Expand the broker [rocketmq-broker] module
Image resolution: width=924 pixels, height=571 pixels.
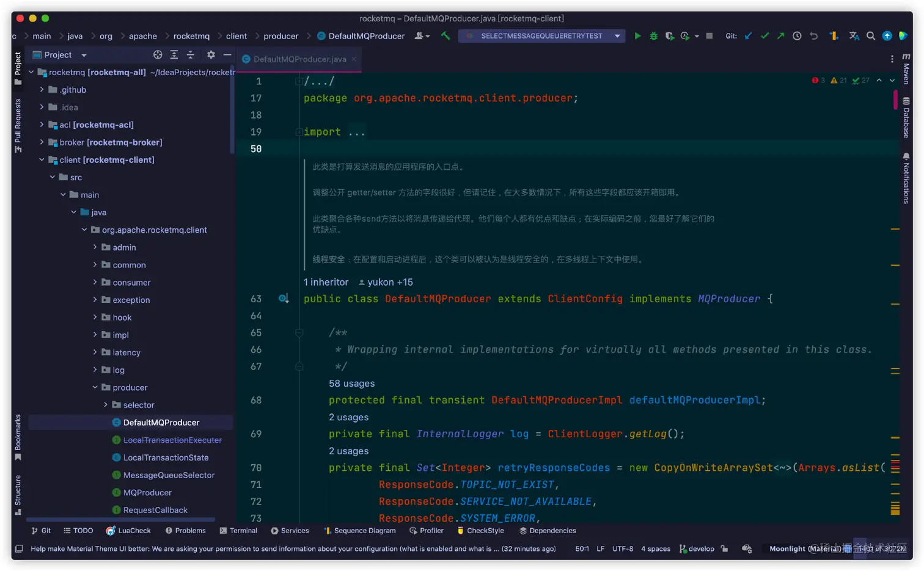pyautogui.click(x=42, y=142)
